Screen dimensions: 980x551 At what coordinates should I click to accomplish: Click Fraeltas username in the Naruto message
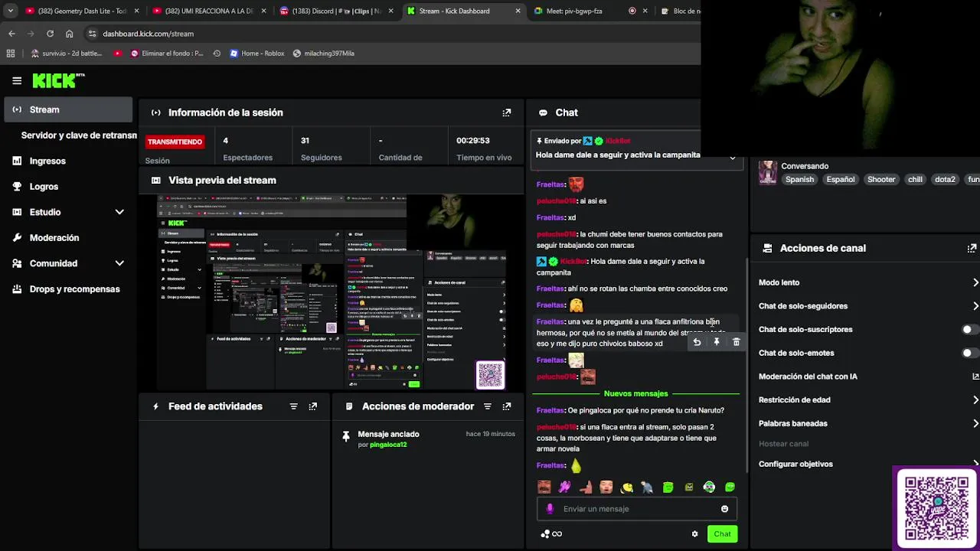(550, 410)
